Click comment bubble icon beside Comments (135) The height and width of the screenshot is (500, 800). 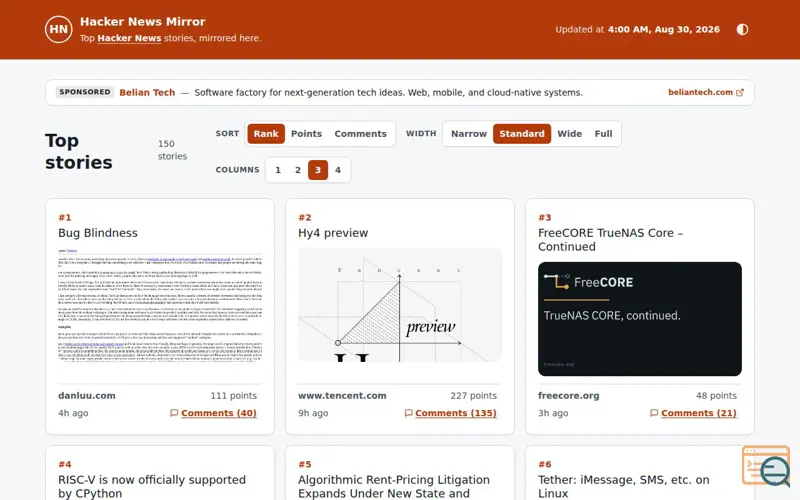coord(408,413)
